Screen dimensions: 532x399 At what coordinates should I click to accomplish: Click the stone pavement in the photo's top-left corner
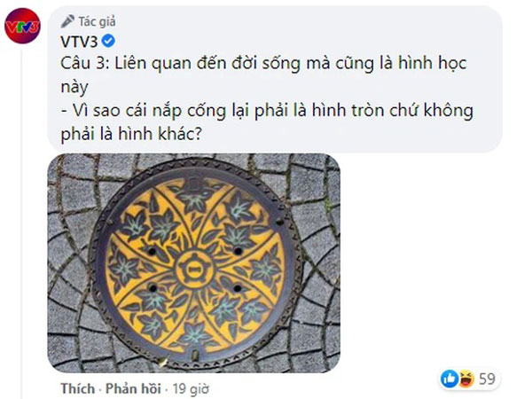click(66, 170)
